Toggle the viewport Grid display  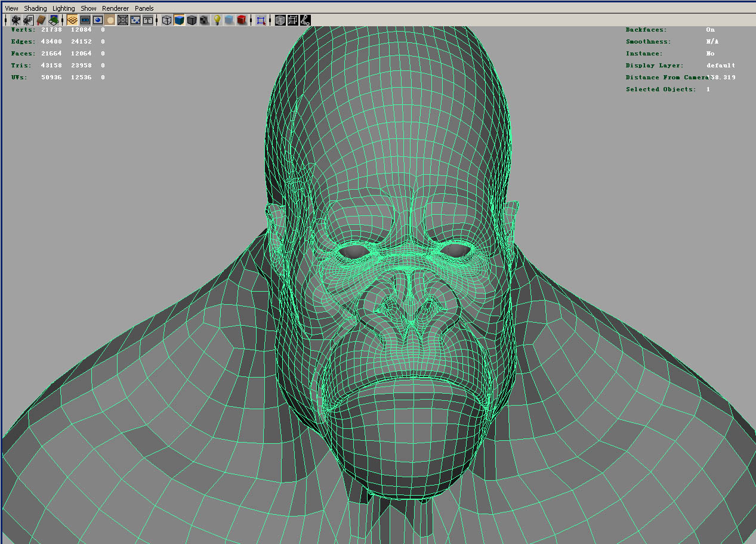coord(72,20)
